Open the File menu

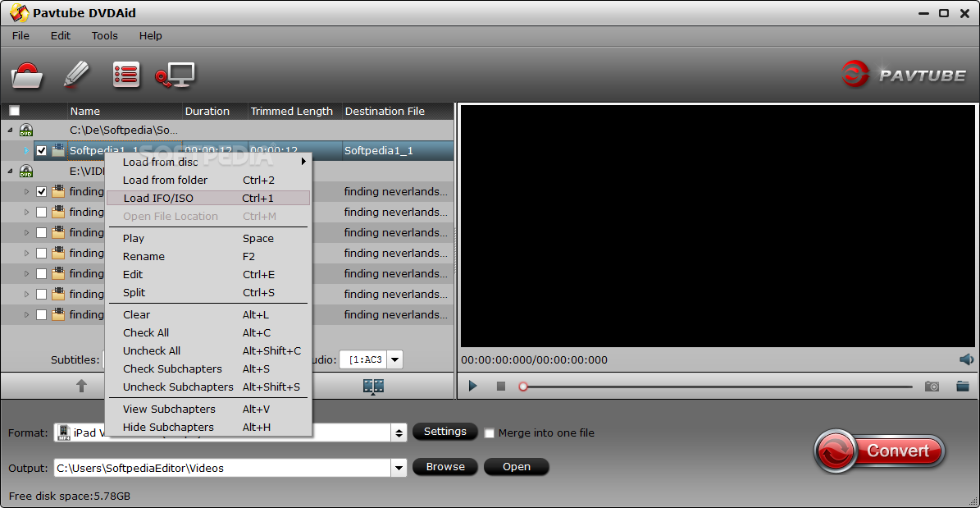point(21,35)
